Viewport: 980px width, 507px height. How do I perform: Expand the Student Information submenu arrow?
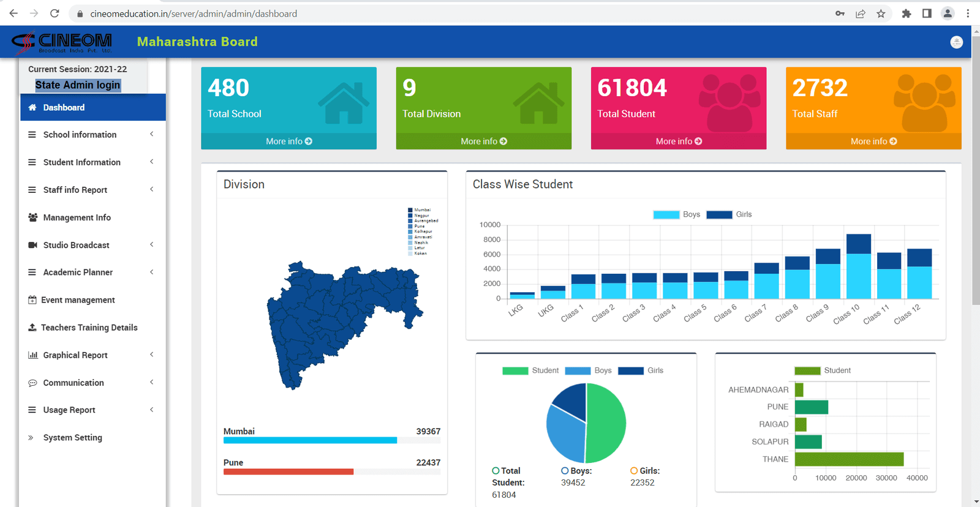[x=151, y=162]
